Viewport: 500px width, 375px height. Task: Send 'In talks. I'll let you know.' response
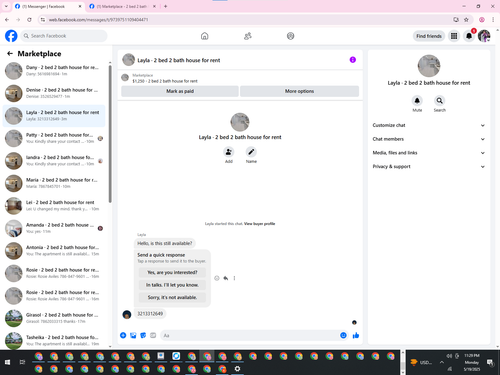tap(172, 285)
